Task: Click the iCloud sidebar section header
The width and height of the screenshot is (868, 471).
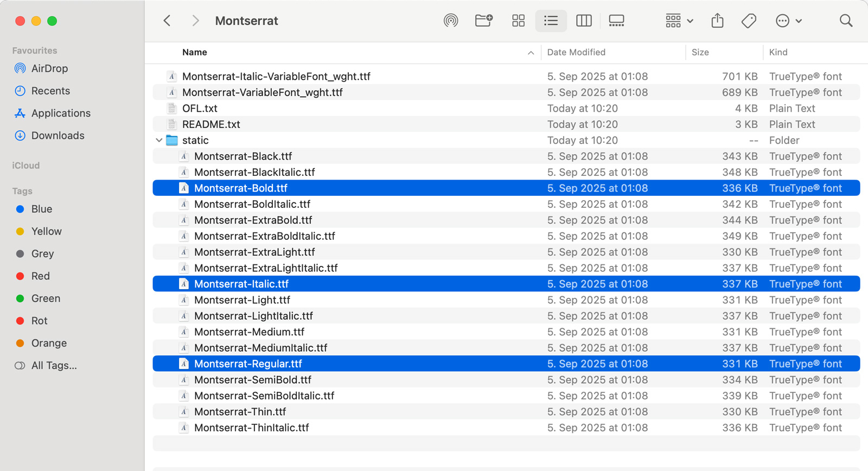Action: (x=26, y=166)
